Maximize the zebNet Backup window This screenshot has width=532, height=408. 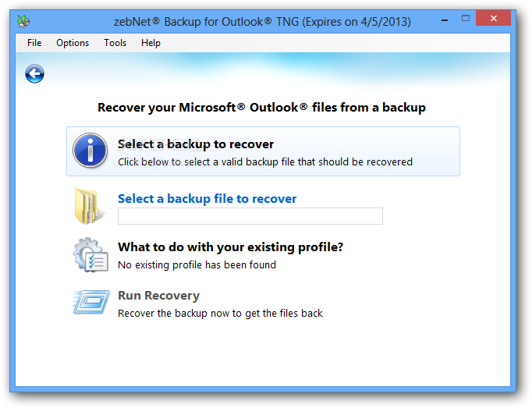click(x=466, y=18)
